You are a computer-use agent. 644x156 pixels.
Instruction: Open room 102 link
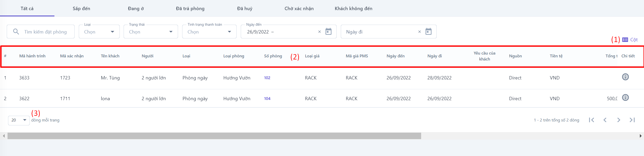267,78
